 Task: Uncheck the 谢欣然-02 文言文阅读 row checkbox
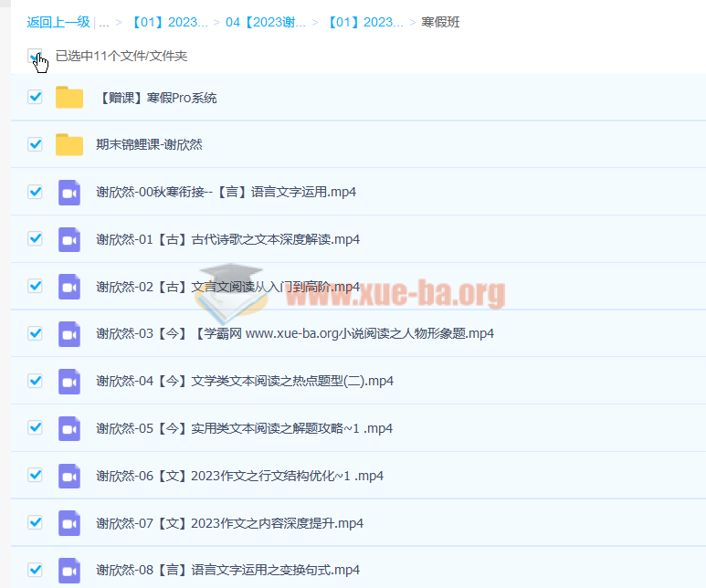pos(35,286)
